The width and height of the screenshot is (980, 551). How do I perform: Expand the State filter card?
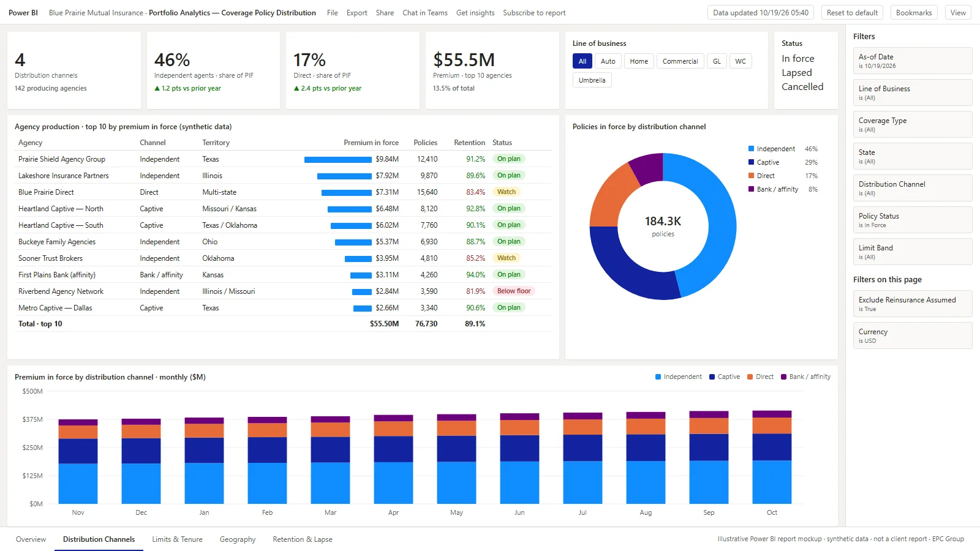(x=913, y=156)
